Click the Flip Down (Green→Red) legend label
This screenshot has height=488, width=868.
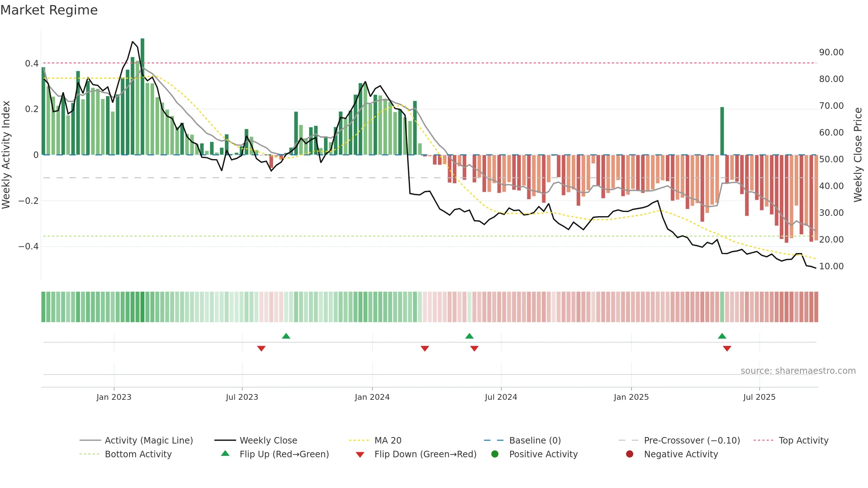pos(425,454)
